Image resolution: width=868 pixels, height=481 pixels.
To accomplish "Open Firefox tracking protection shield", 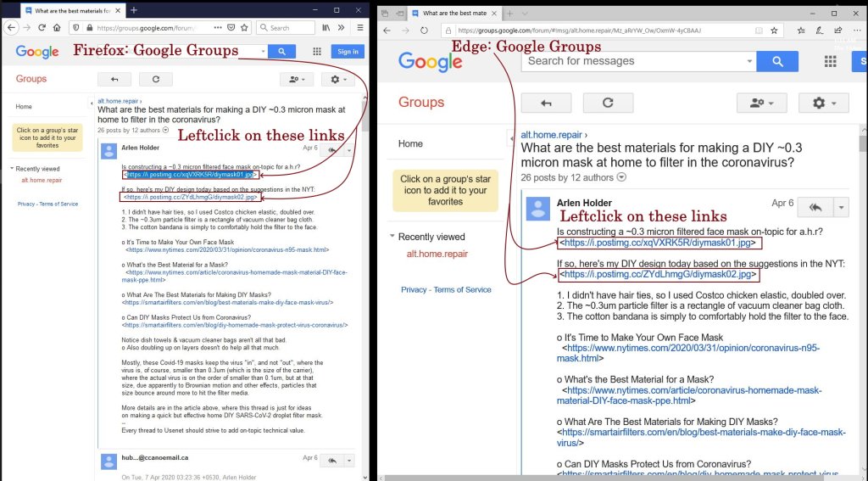I will point(76,27).
